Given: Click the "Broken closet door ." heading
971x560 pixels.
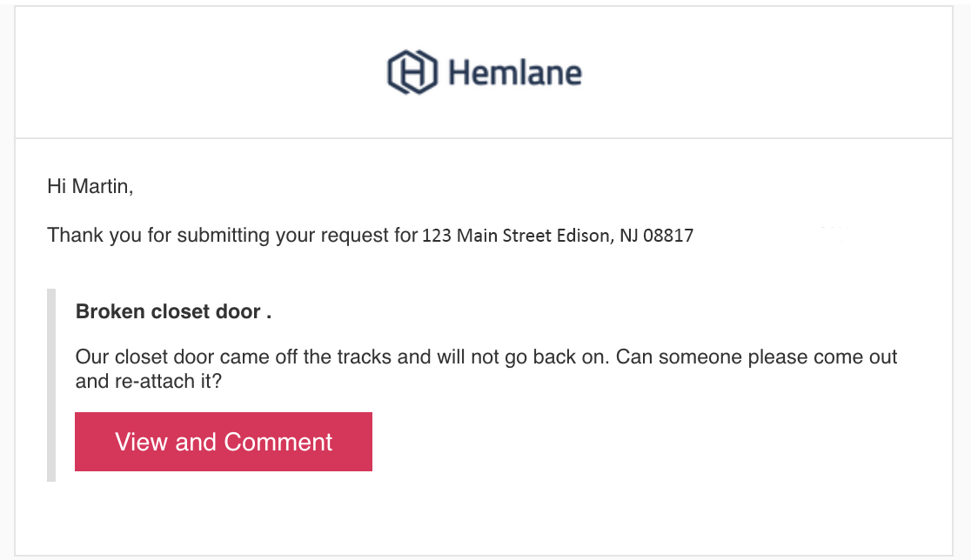Looking at the screenshot, I should [x=173, y=312].
